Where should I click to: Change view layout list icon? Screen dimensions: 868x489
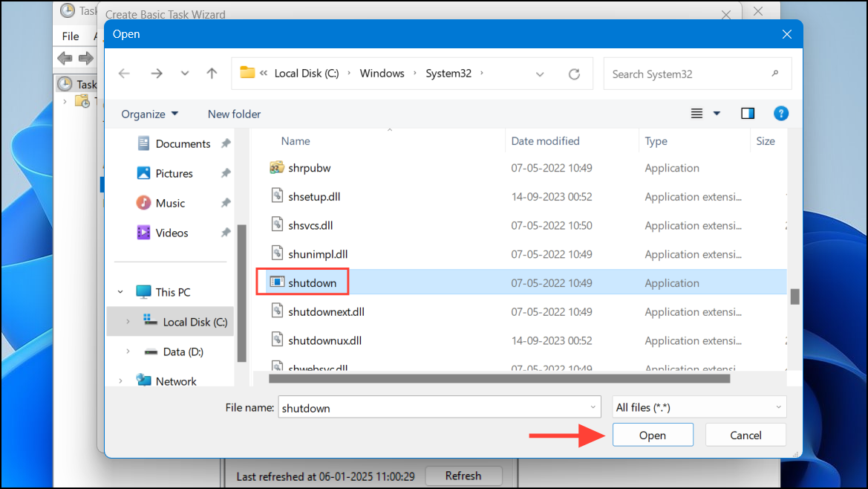[x=696, y=114]
